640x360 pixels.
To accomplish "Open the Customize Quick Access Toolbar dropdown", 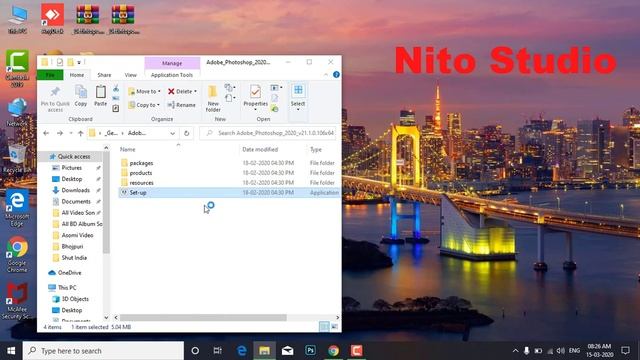I will point(79,62).
